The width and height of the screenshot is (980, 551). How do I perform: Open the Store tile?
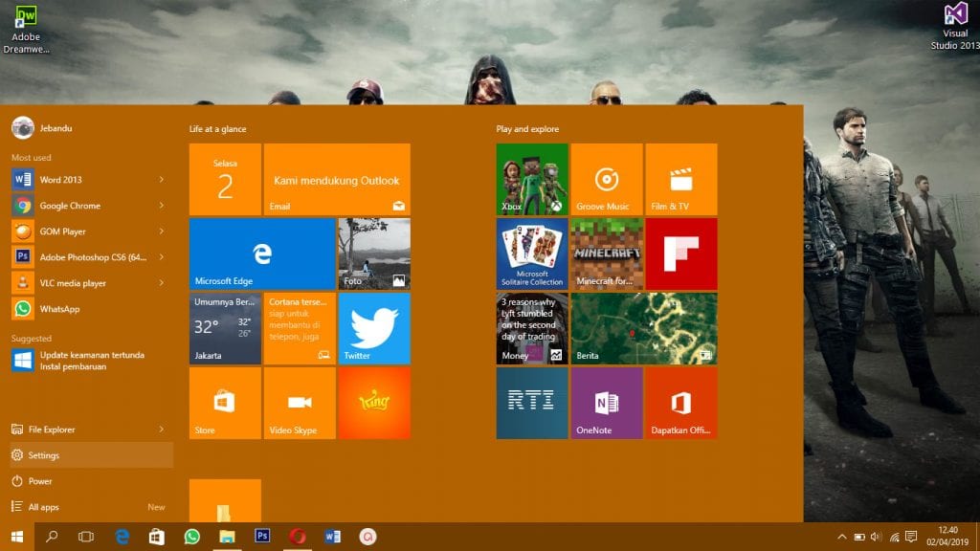coord(225,403)
